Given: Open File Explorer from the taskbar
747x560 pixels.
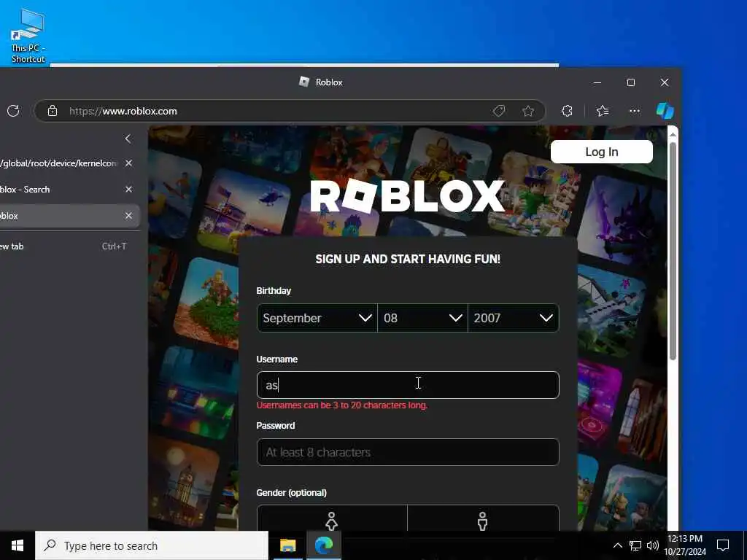Looking at the screenshot, I should point(287,545).
